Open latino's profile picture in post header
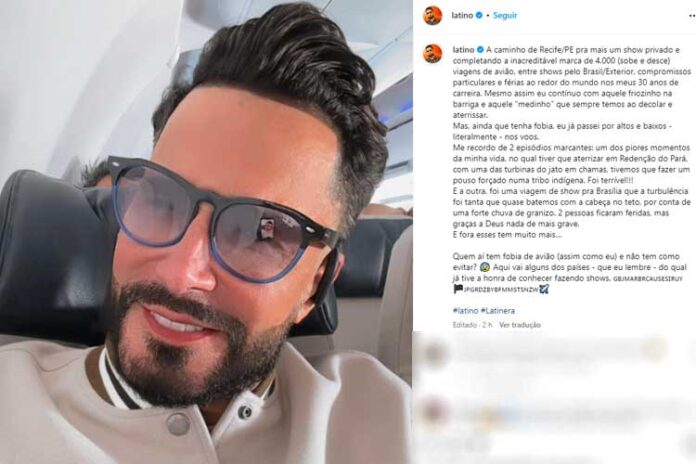 click(x=433, y=16)
